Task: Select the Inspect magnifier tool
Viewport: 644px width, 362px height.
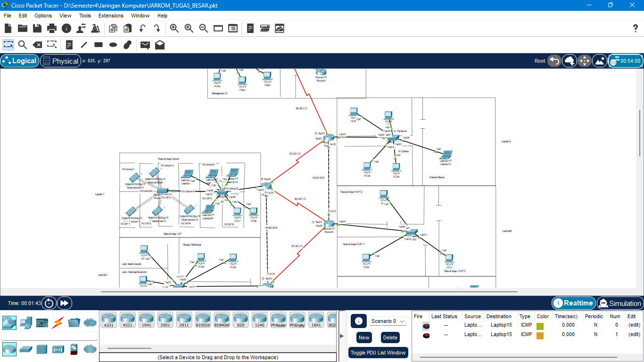Action: click(22, 45)
